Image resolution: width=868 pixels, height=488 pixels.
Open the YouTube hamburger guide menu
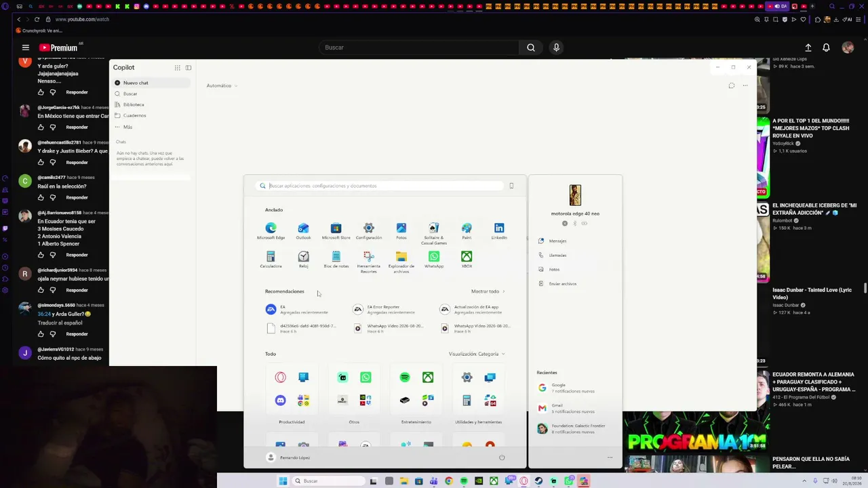click(25, 47)
